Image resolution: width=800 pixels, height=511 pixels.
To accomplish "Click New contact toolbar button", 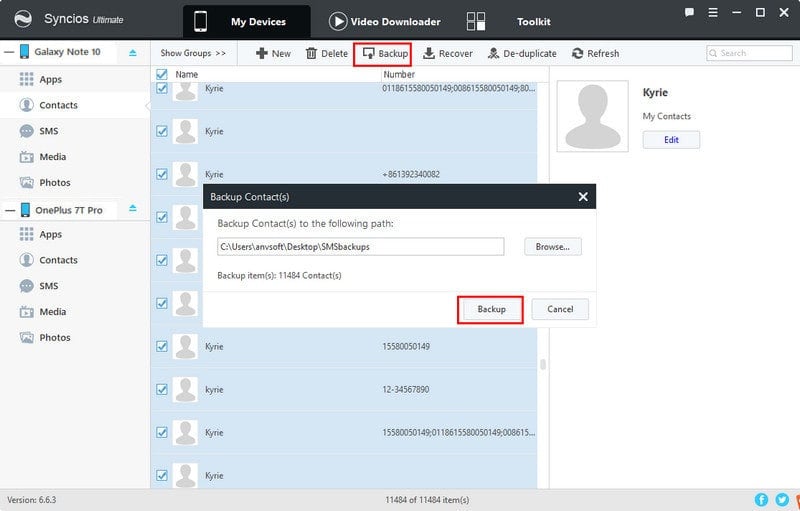I will [273, 54].
